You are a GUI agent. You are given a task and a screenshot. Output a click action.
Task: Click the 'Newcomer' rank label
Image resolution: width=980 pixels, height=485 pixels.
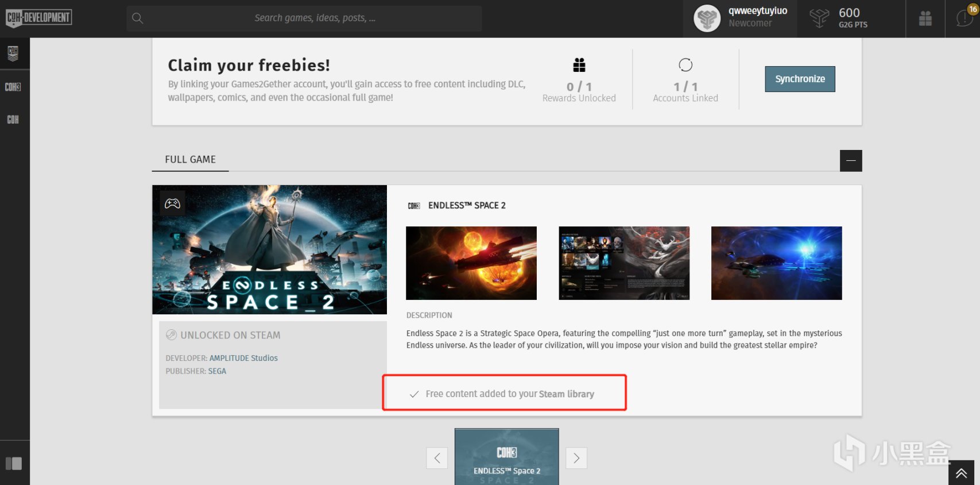[x=750, y=24]
